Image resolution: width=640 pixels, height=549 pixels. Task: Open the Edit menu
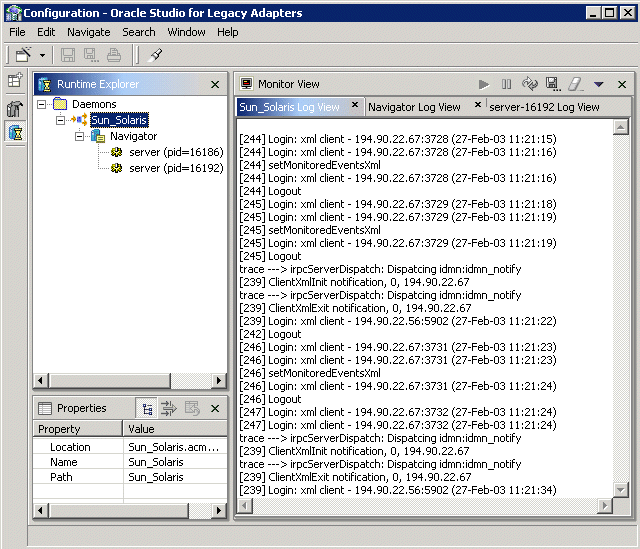tap(46, 32)
